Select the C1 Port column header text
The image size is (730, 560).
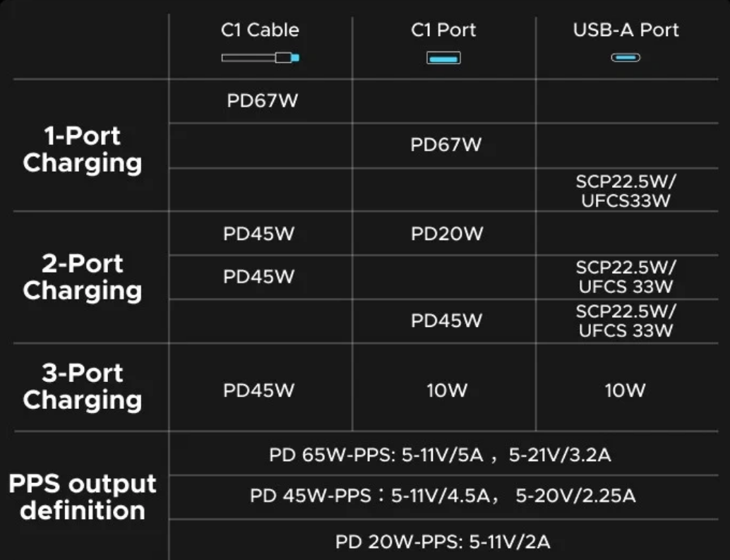443,30
